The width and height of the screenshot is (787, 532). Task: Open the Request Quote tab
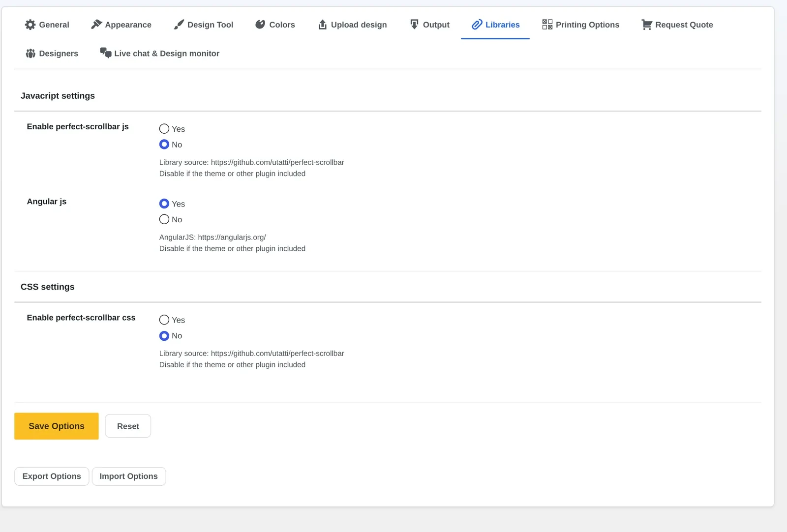677,25
